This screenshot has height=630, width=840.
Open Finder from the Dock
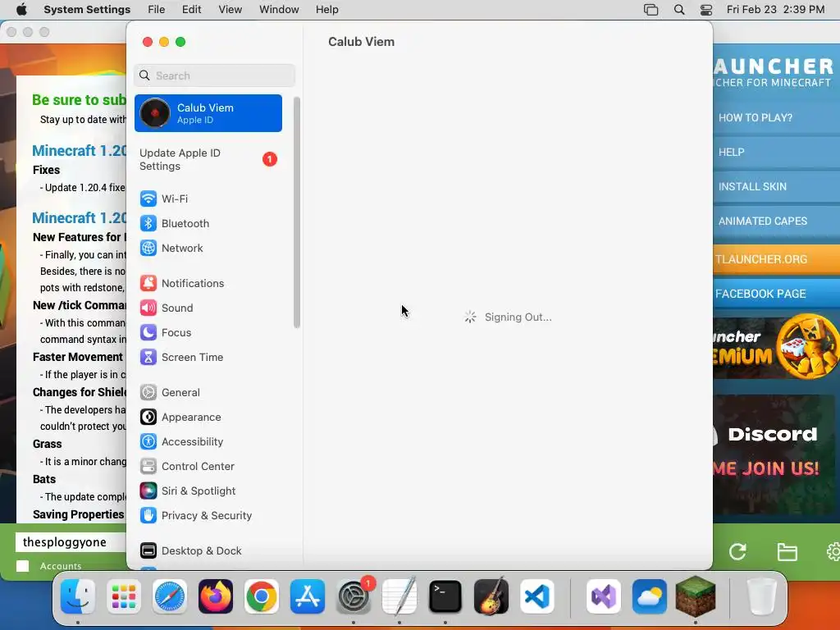(78, 596)
